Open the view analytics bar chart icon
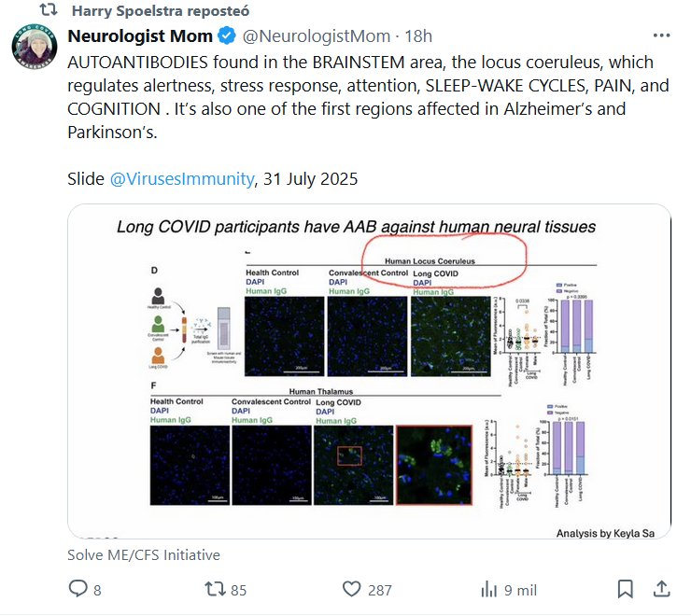691x616 pixels. tap(488, 589)
